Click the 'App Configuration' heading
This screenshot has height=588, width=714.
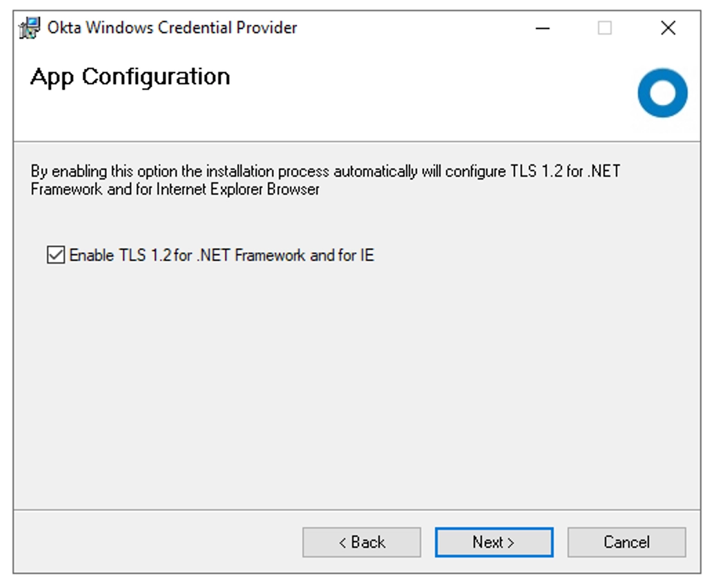click(131, 77)
